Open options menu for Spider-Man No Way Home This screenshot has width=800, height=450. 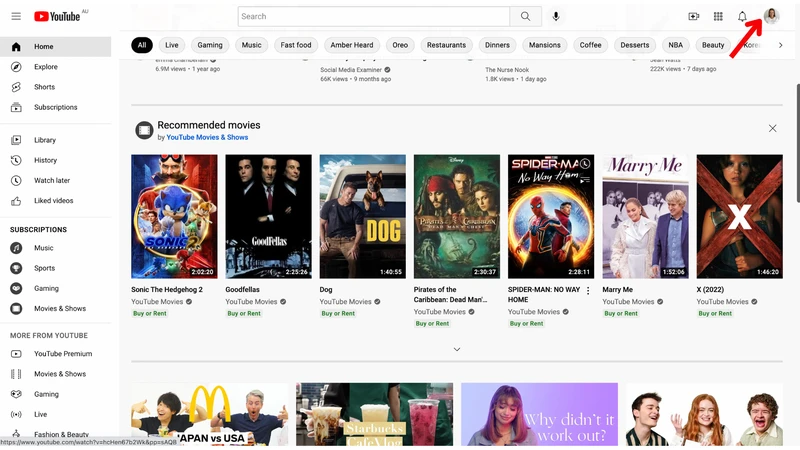point(588,290)
